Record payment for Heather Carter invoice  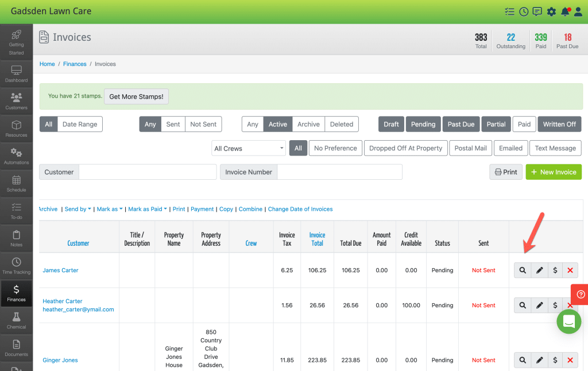pyautogui.click(x=555, y=305)
